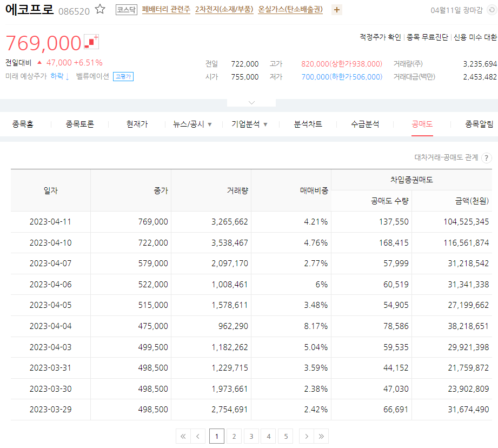
Task: Open 대차거래-공매도 관계 explanation
Action: pyautogui.click(x=446, y=157)
